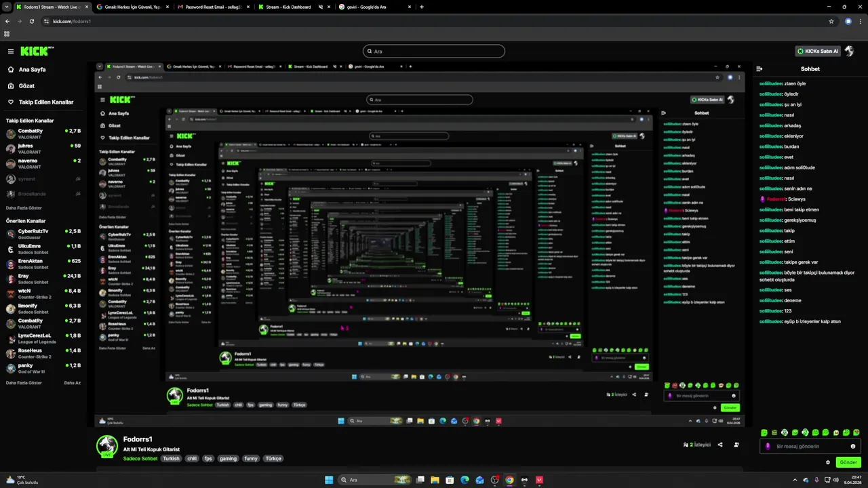Click the outermost KICK logo in the header
The height and width of the screenshot is (488, 868).
click(x=35, y=51)
